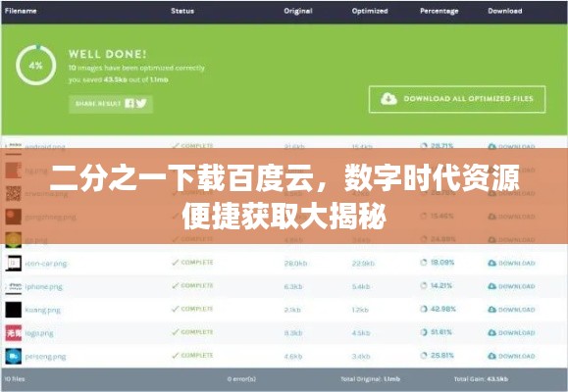Click the Optimized column header
Image resolution: width=568 pixels, height=392 pixels.
370,11
